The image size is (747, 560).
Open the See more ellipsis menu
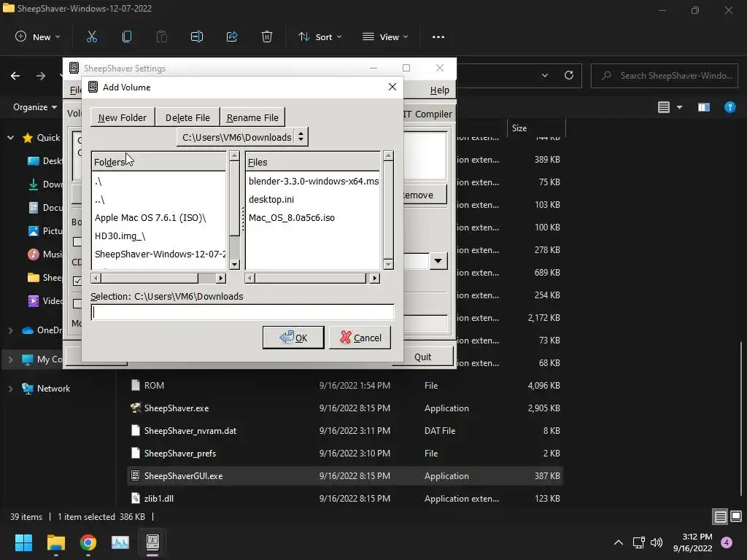438,36
